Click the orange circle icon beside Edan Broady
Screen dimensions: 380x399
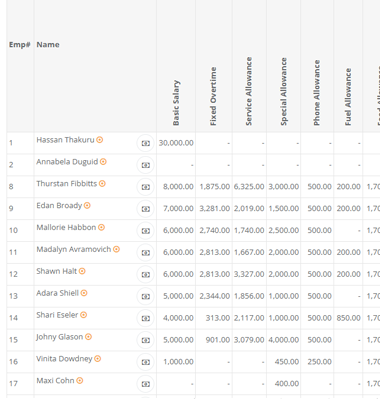click(87, 205)
